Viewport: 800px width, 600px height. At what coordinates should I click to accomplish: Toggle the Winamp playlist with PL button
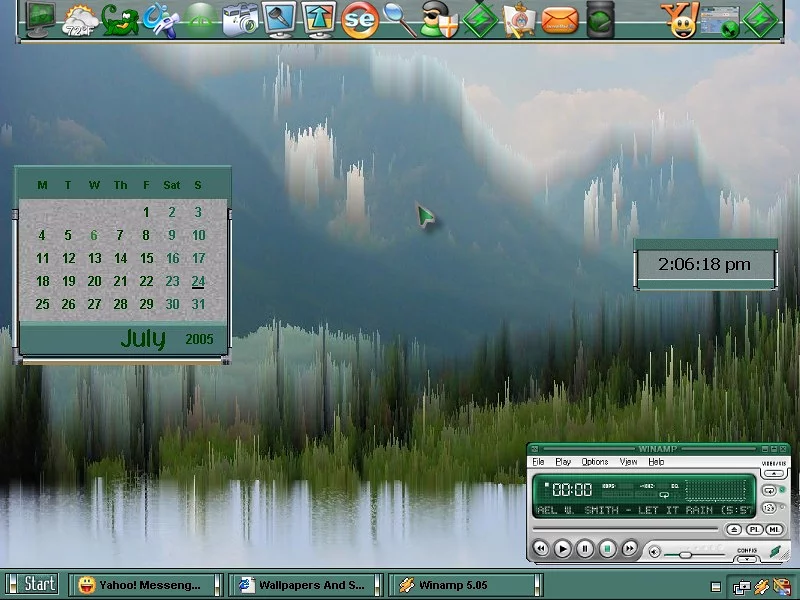click(755, 529)
